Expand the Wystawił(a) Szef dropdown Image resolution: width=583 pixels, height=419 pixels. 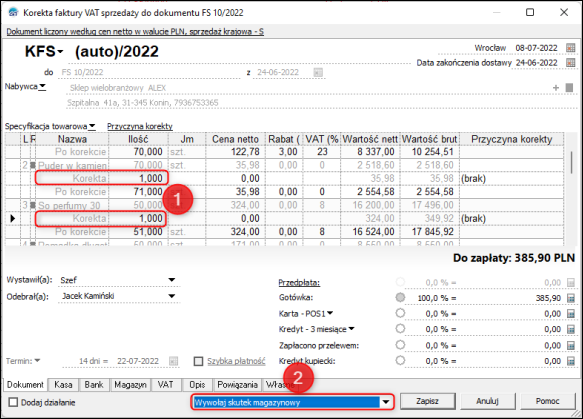click(x=171, y=280)
